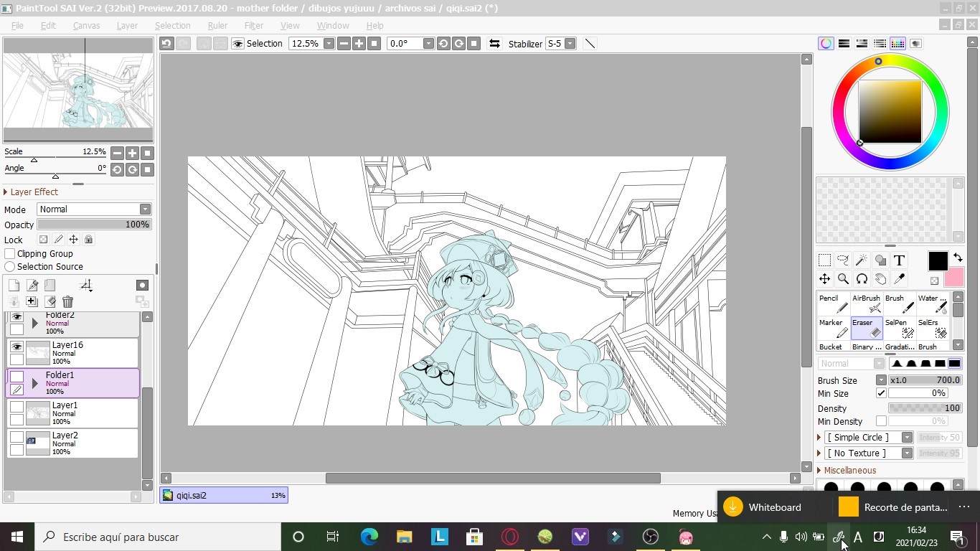
Task: Choose the Hand pan tool
Action: pos(880,279)
